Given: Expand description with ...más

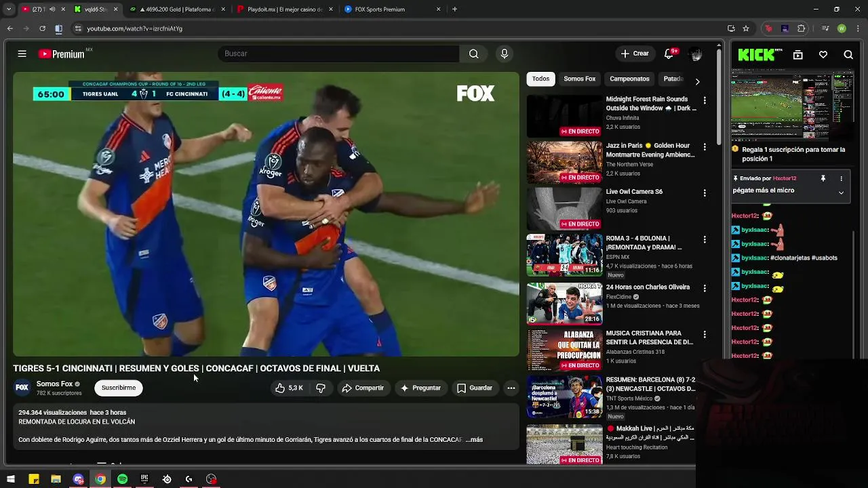Looking at the screenshot, I should click(474, 440).
